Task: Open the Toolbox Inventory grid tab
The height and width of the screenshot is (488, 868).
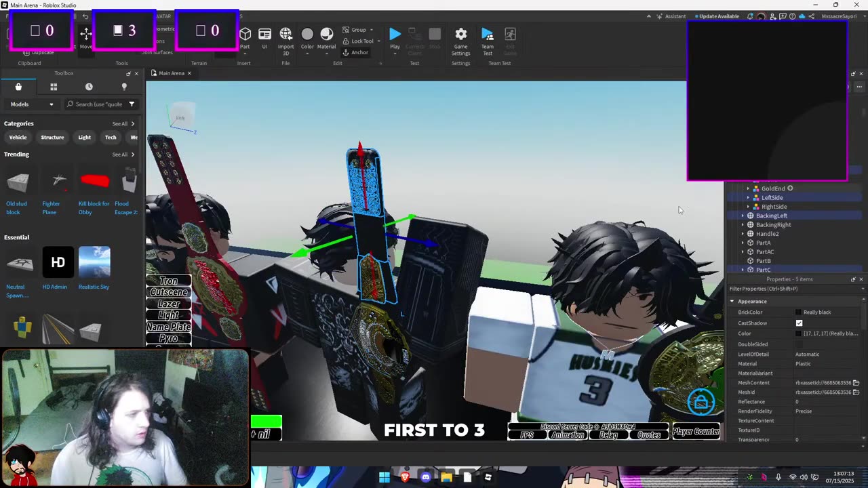Action: (x=54, y=87)
